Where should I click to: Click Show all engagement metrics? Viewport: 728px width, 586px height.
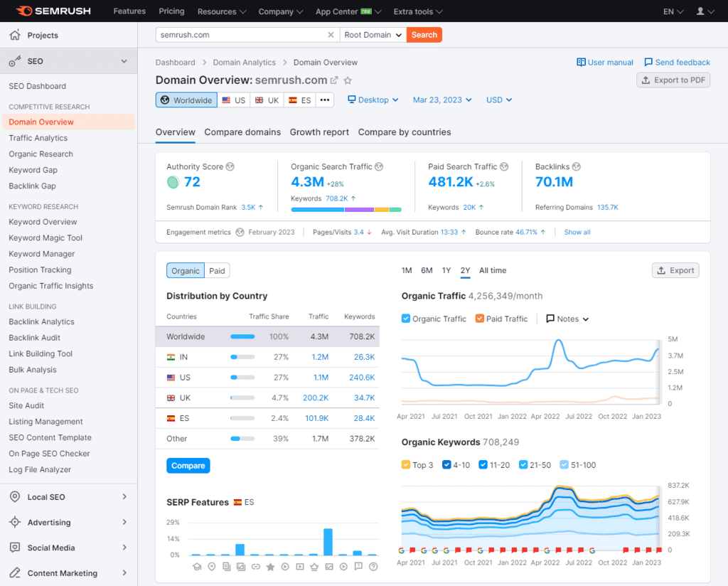pos(577,232)
